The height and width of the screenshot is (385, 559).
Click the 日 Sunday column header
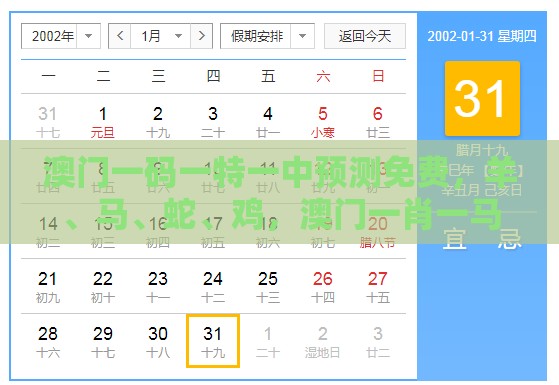(x=378, y=76)
